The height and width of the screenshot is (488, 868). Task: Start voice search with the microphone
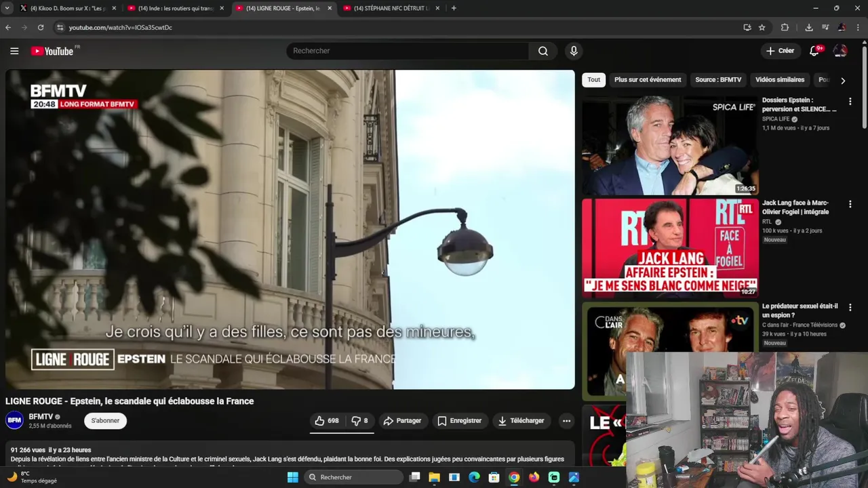(x=574, y=51)
